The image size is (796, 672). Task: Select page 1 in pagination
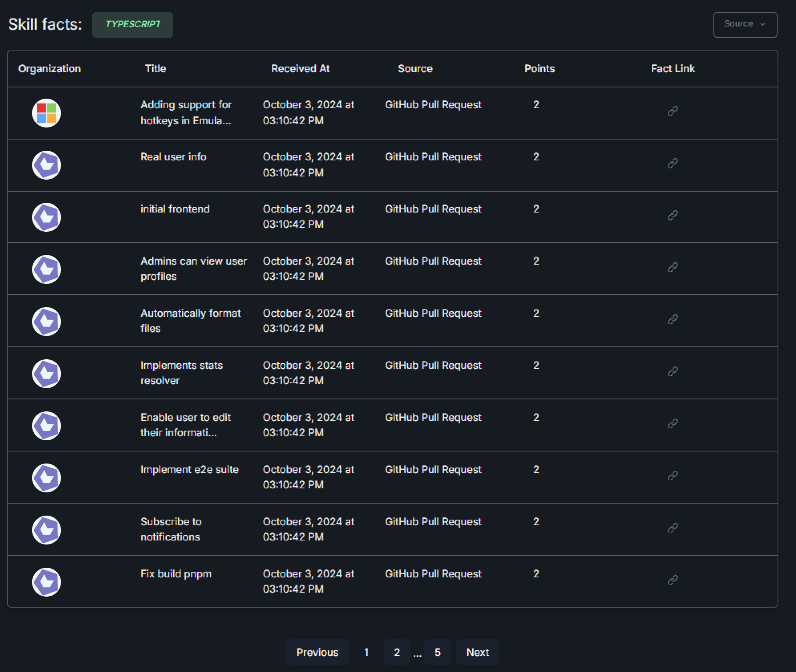pos(366,652)
